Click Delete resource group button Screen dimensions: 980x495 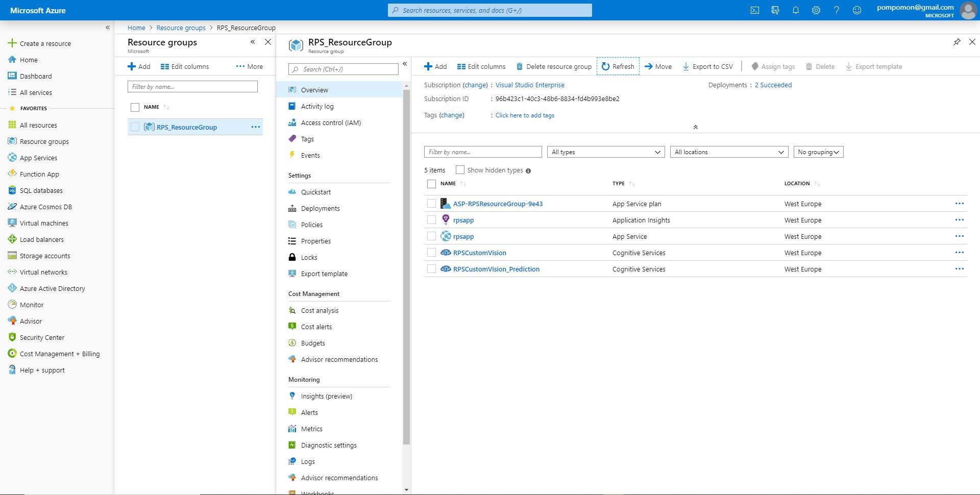(x=554, y=66)
